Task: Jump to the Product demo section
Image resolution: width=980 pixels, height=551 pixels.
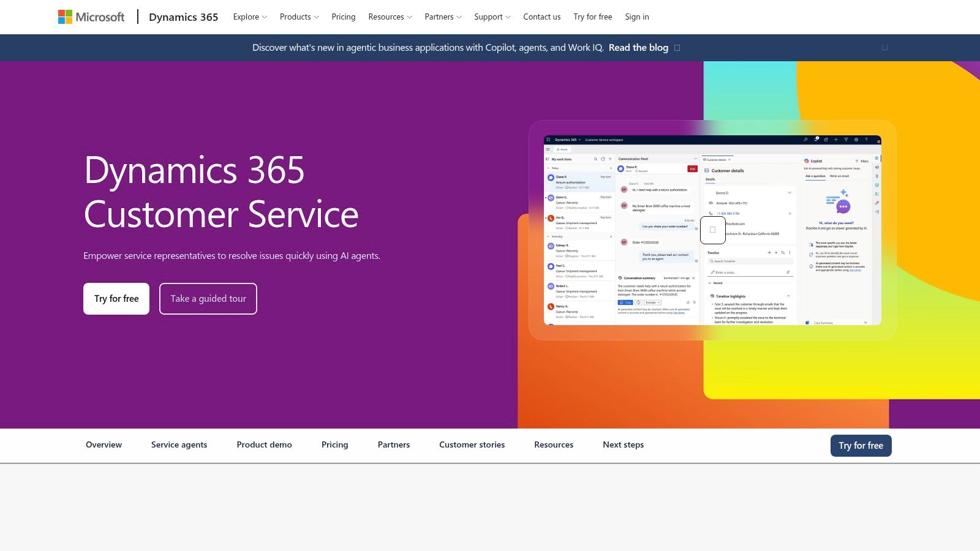Action: [264, 445]
